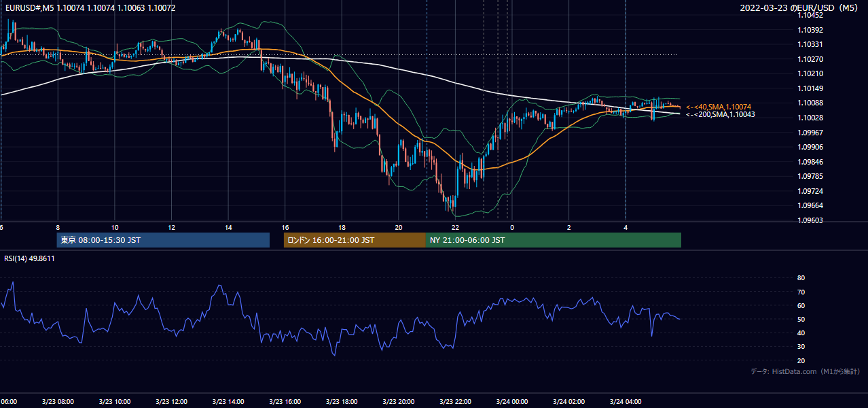Click hour label 12 under price chart
This screenshot has height=408, width=868.
171,228
